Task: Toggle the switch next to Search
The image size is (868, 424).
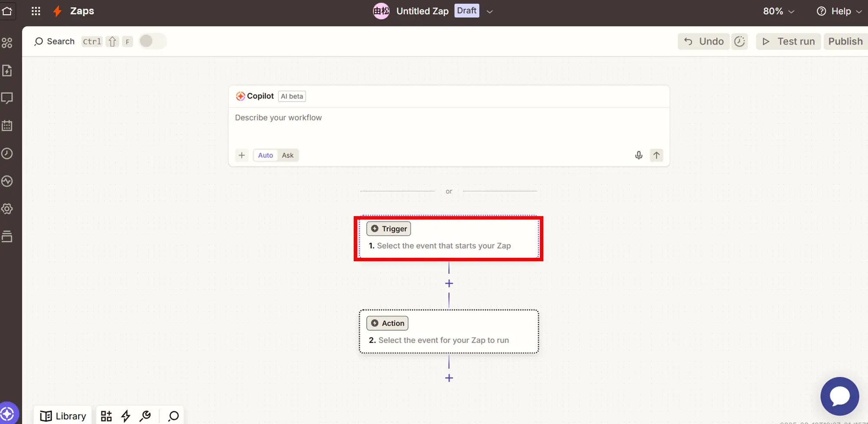Action: tap(152, 41)
